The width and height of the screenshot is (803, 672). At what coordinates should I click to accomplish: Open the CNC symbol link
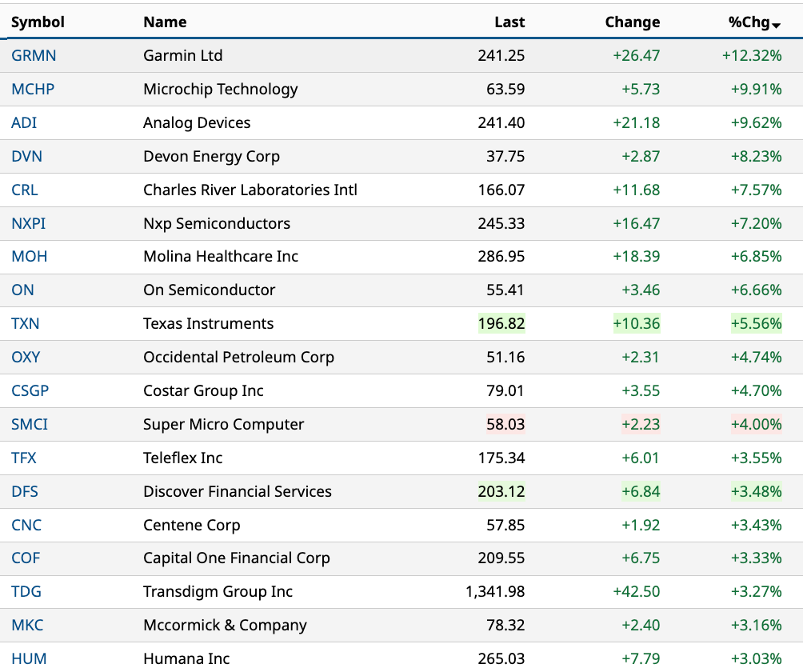coord(26,525)
